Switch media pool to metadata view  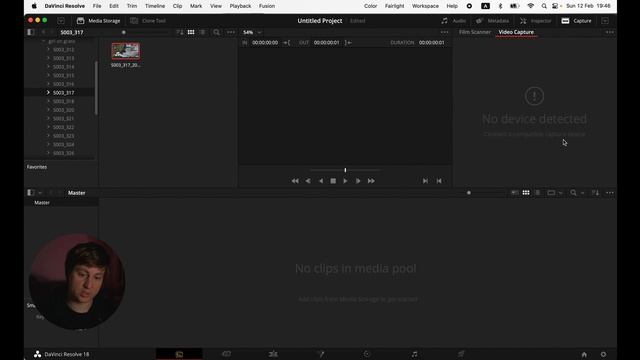pyautogui.click(x=515, y=193)
